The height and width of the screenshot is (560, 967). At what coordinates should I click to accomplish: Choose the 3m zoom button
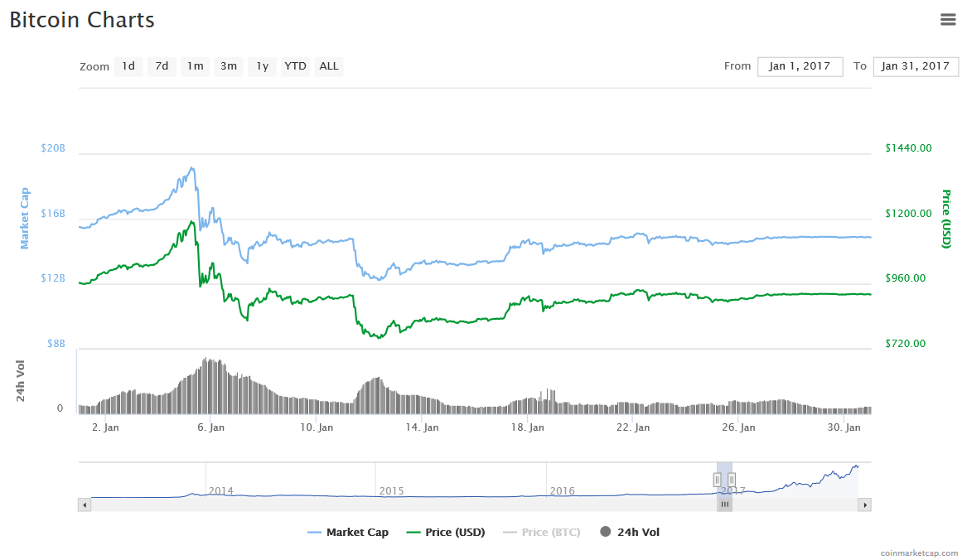click(x=229, y=66)
